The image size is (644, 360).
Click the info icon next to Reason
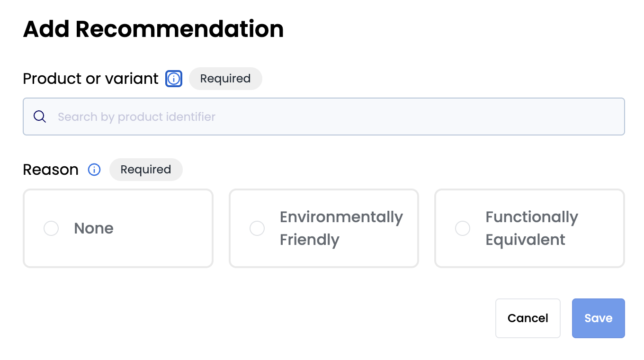pyautogui.click(x=94, y=170)
